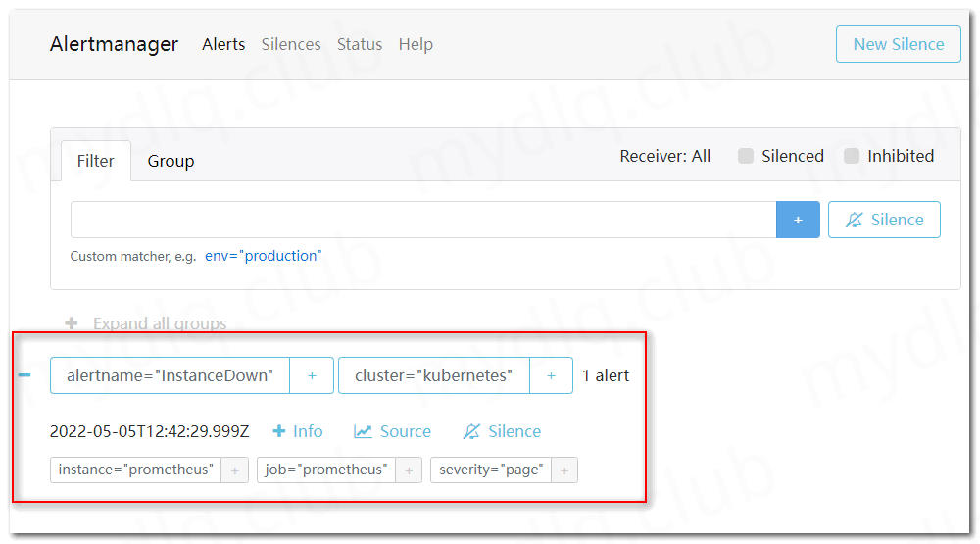
Task: Switch to the Group tab
Action: click(171, 161)
